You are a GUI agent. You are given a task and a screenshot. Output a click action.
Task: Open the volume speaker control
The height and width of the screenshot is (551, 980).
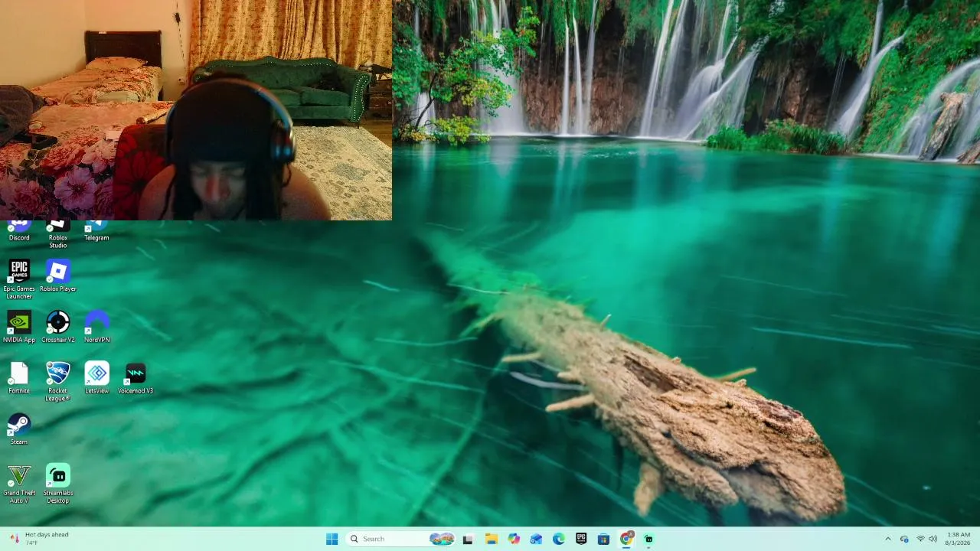[933, 539]
